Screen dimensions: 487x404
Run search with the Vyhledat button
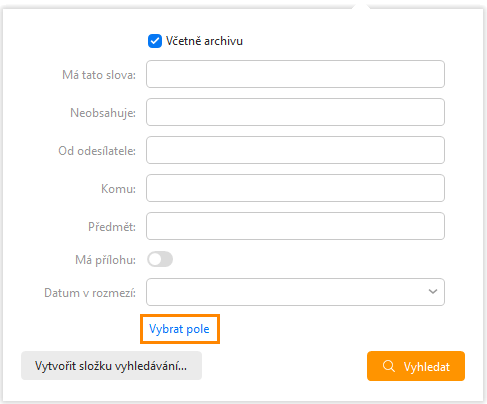pyautogui.click(x=416, y=366)
